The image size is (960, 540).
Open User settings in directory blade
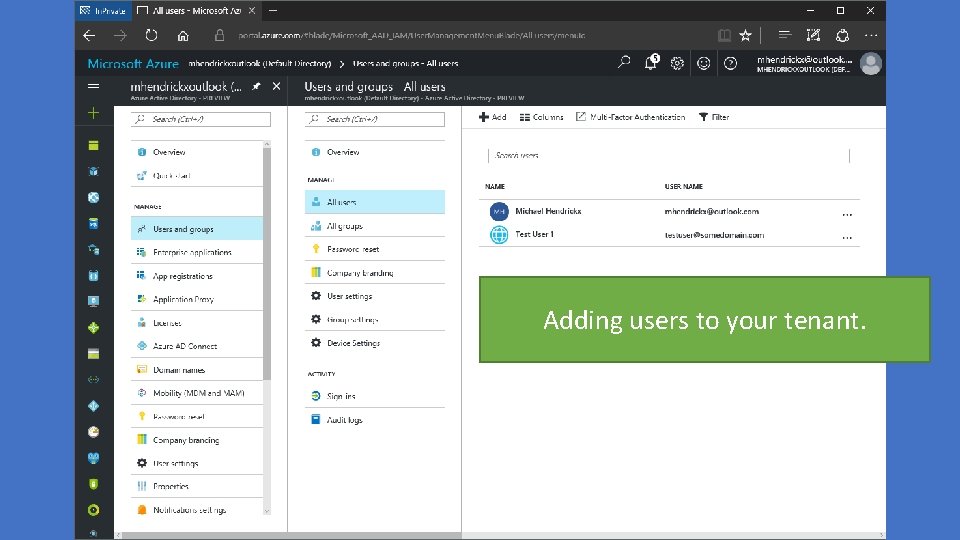point(197,463)
